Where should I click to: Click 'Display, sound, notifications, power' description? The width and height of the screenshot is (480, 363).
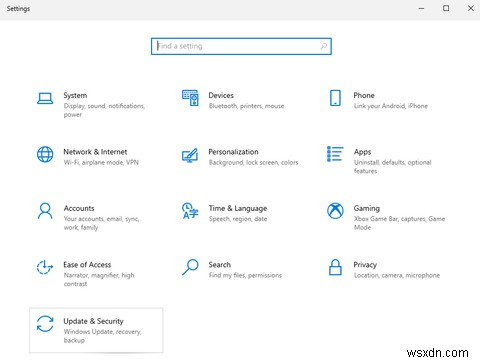[x=104, y=110]
